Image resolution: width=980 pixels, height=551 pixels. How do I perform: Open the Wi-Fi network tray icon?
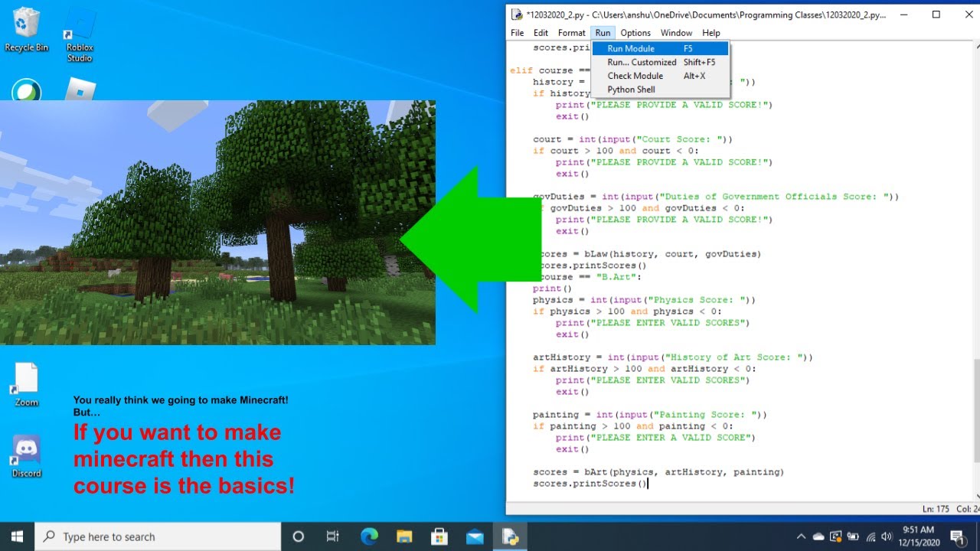click(871, 536)
